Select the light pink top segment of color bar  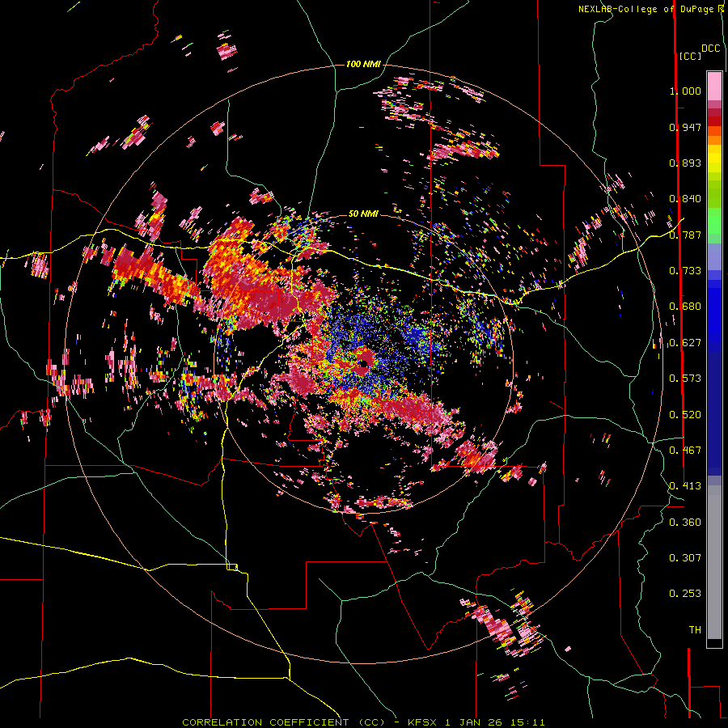[714, 86]
